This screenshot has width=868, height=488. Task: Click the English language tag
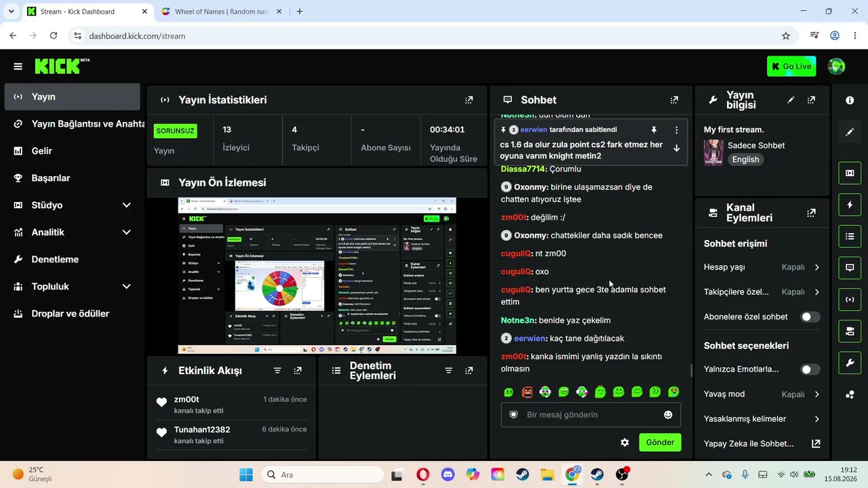click(745, 159)
